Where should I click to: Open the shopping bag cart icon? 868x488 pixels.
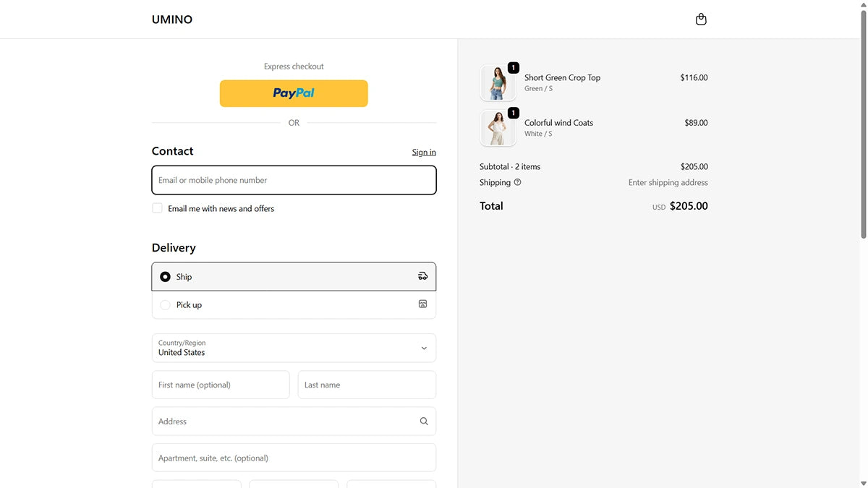700,20
